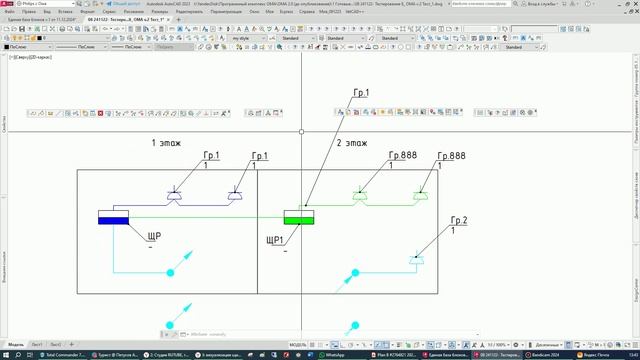This screenshot has height=360, width=640.
Task: Open the workspace switching gear in the status bar
Action: [x=516, y=345]
